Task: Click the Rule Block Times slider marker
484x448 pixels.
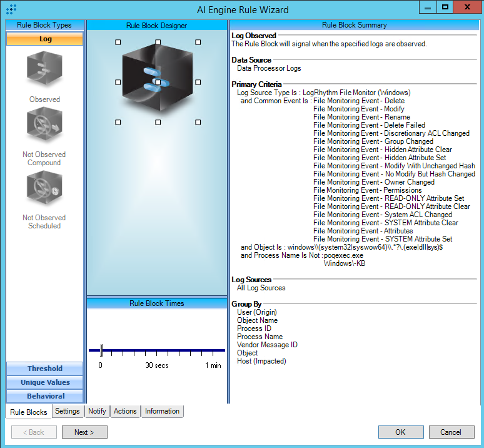Action: (101, 350)
